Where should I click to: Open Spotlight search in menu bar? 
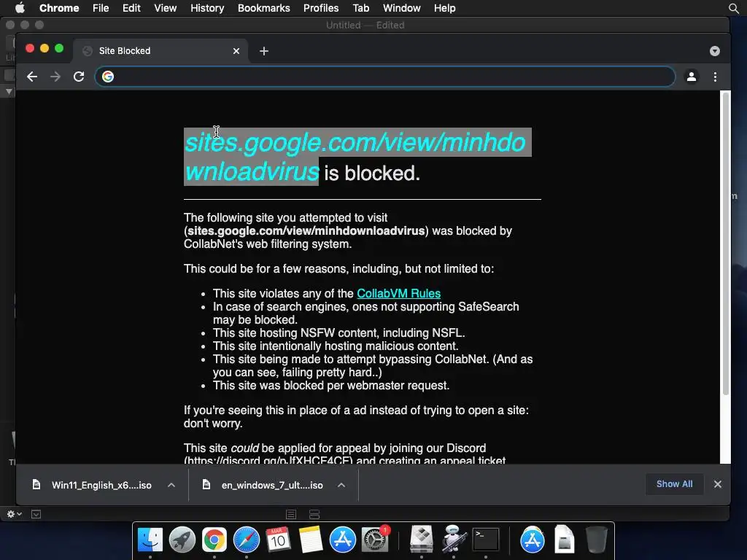pos(734,8)
